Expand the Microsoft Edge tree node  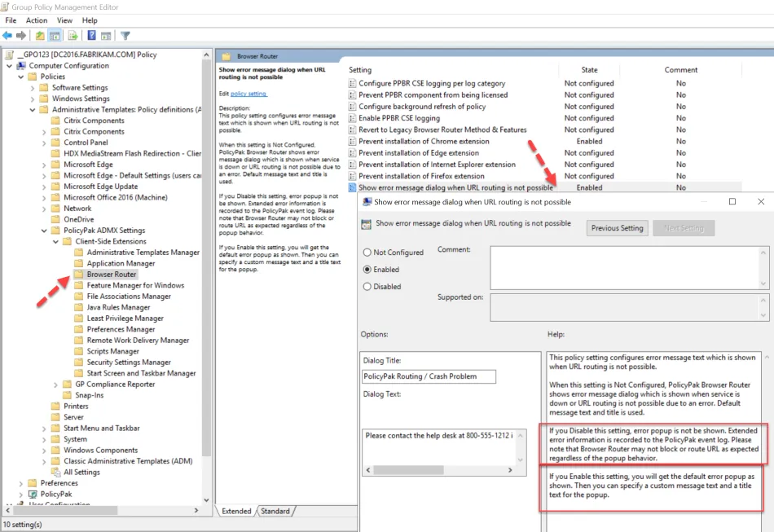pyautogui.click(x=55, y=165)
